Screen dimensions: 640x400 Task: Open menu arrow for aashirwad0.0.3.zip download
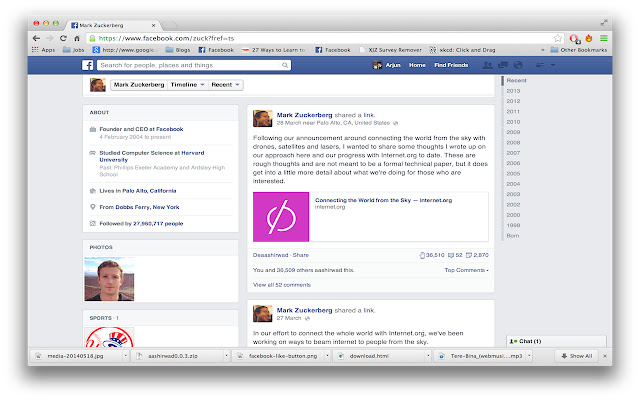coord(226,356)
